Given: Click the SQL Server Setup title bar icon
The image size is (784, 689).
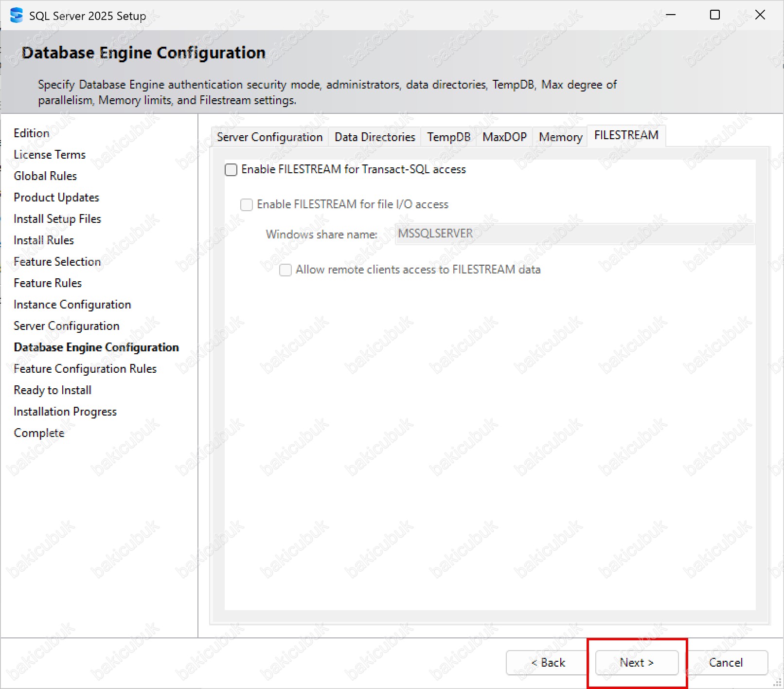Looking at the screenshot, I should 17,16.
